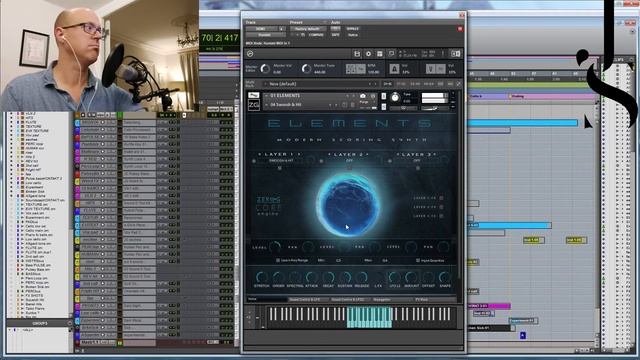Click the Attack knob
This screenshot has width=640, height=360.
[311, 277]
